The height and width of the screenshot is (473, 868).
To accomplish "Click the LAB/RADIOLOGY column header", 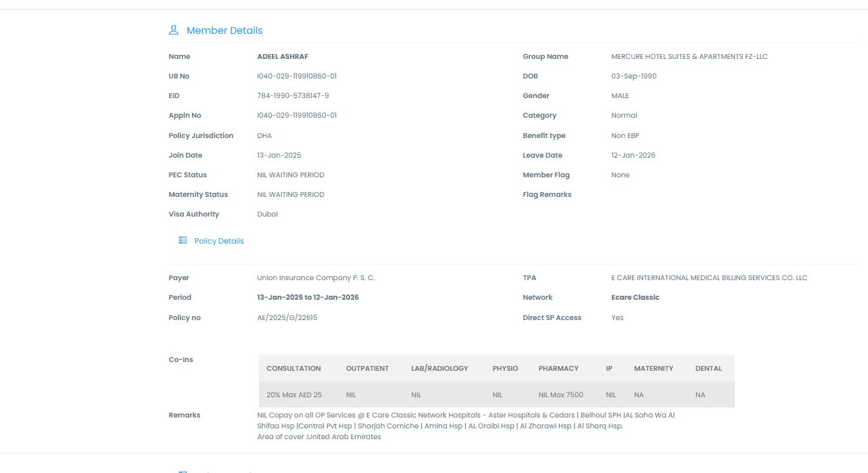I will (439, 368).
